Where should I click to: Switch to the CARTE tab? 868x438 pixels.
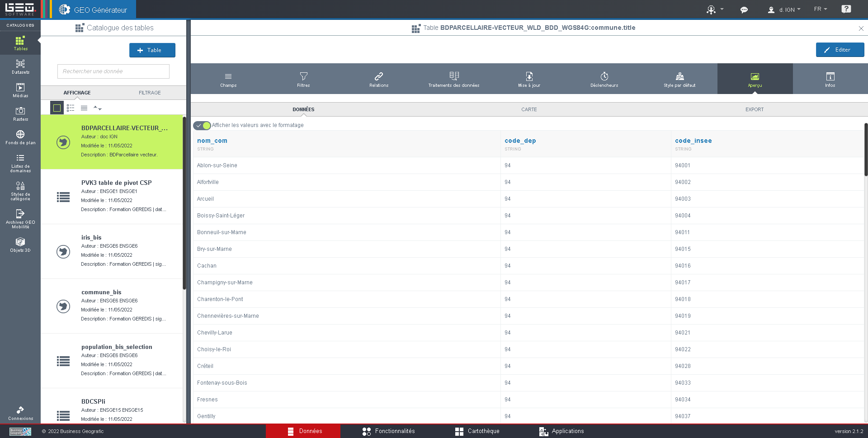click(529, 109)
